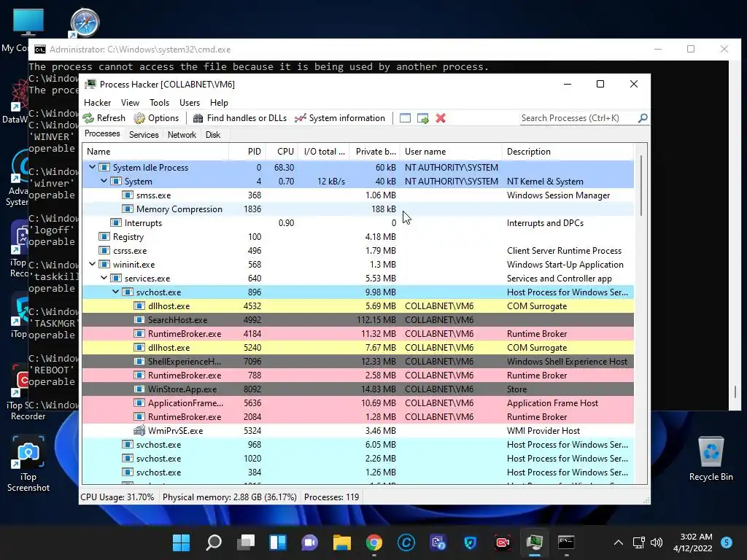Select the Interrupts row

click(357, 223)
